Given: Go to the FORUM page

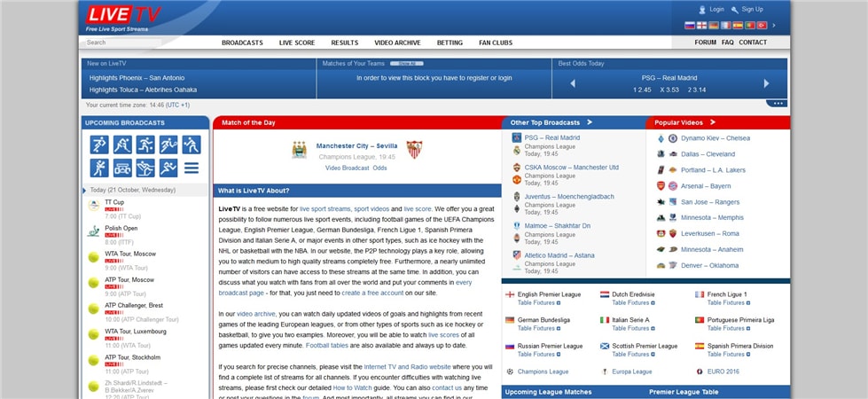Looking at the screenshot, I should (705, 42).
